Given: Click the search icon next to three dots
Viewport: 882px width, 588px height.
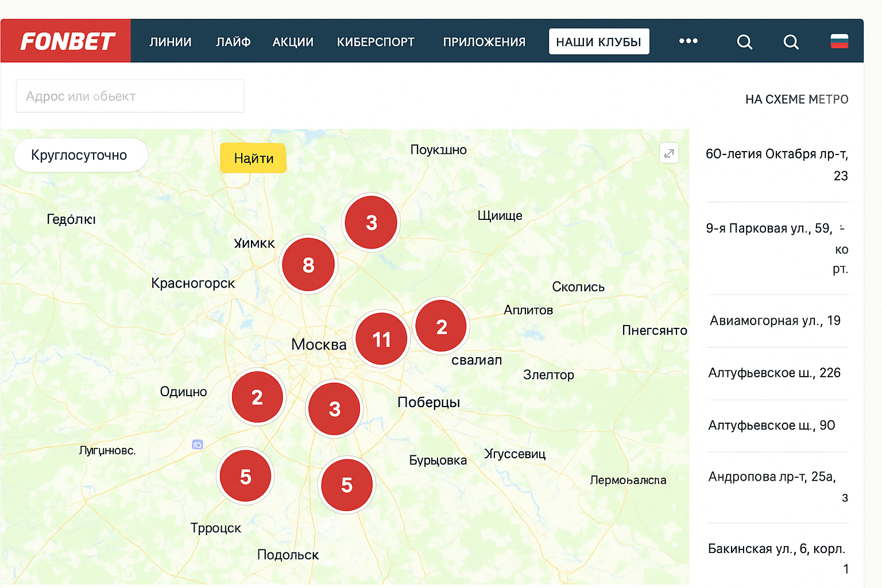Looking at the screenshot, I should (x=744, y=42).
